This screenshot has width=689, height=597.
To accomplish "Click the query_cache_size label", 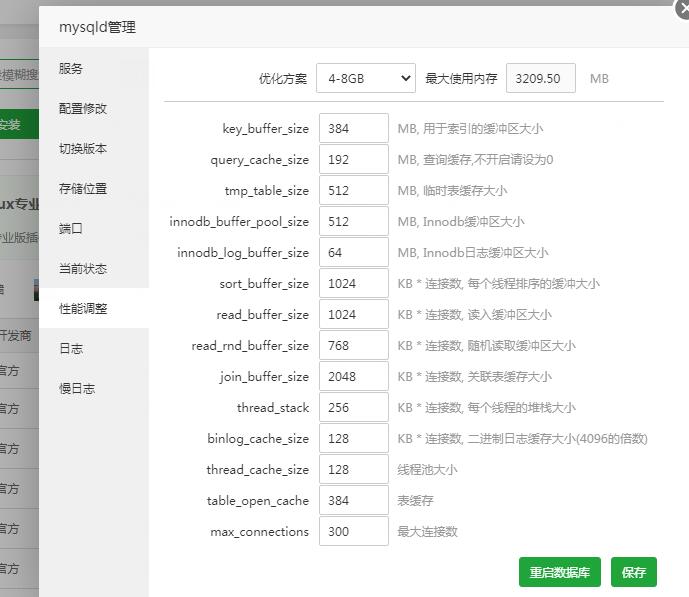I will click(x=259, y=160).
